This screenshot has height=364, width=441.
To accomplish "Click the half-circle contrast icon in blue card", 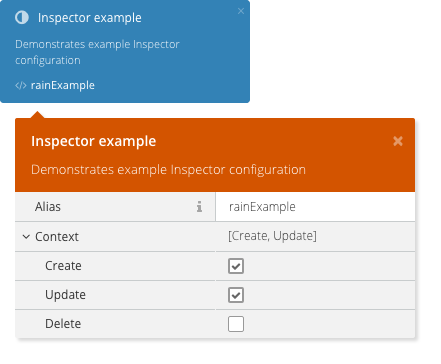I will 22,17.
